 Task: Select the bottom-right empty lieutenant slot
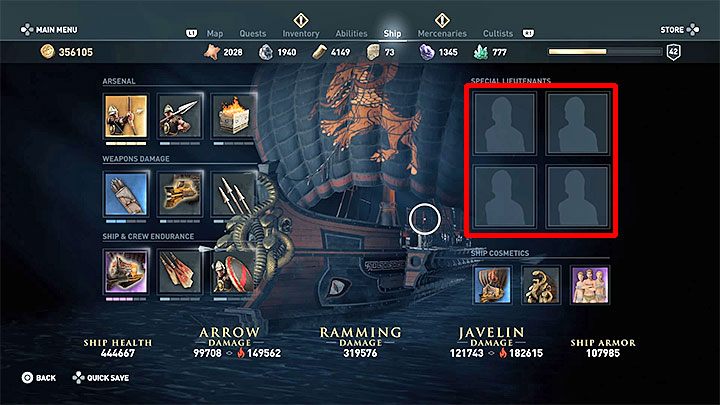click(577, 197)
